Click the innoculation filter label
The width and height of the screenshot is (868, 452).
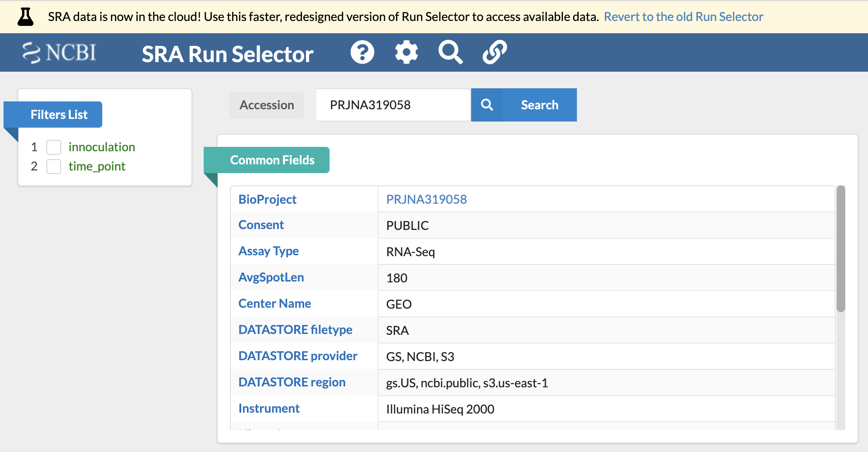coord(101,147)
